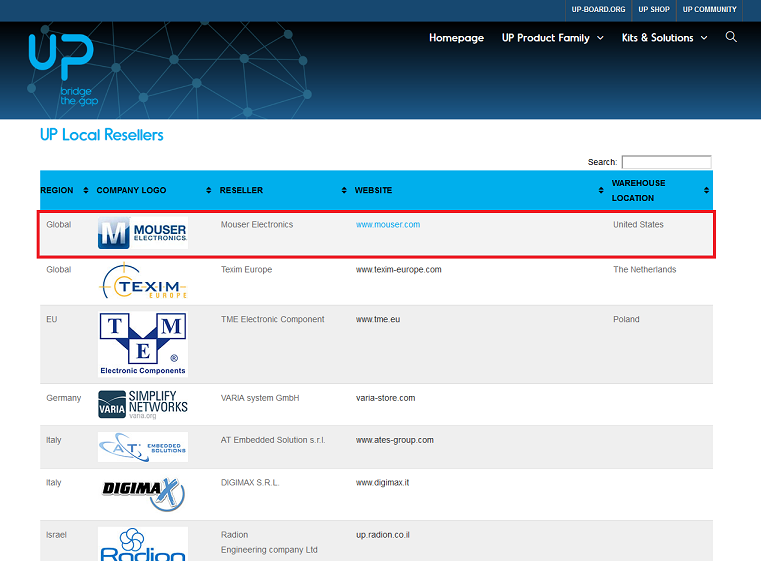Sort table by Region column arrows

coord(86,190)
